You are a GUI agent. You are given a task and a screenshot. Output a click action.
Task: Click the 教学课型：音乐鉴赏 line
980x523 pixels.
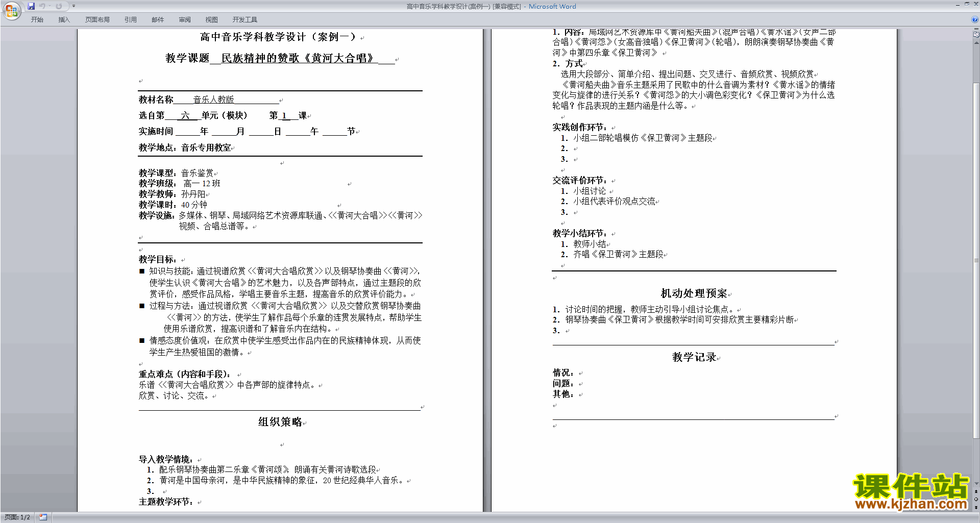176,173
